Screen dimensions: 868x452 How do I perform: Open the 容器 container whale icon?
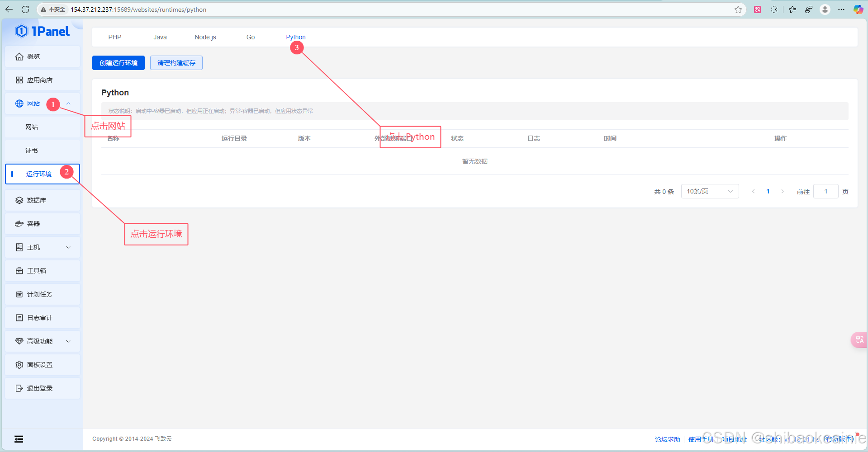click(19, 224)
